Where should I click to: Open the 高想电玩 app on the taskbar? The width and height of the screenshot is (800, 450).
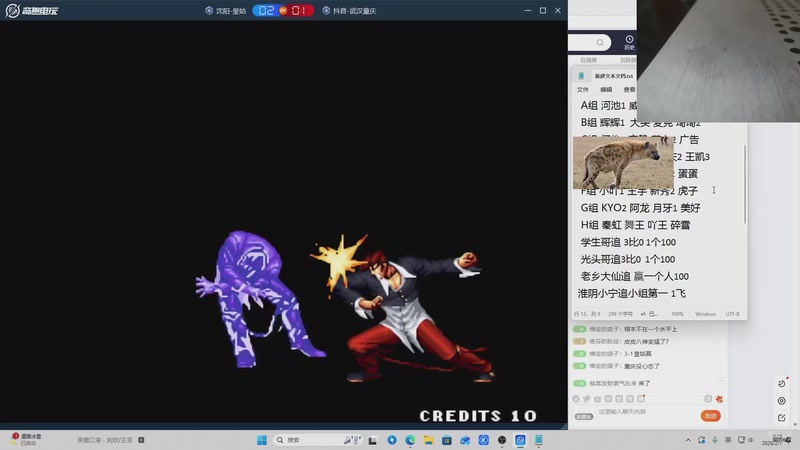point(520,440)
